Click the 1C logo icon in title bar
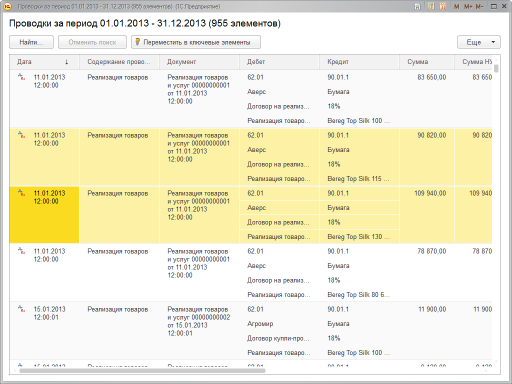The height and width of the screenshot is (384, 512). point(7,6)
